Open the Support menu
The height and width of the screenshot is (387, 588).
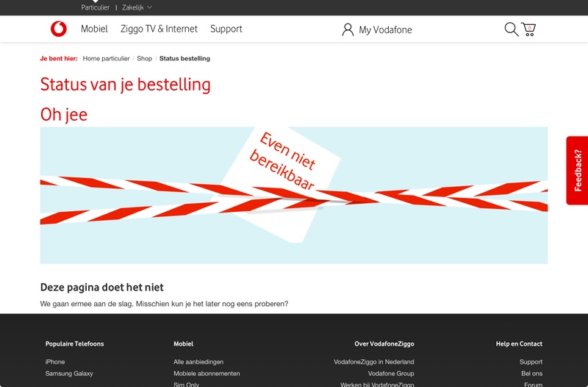226,29
